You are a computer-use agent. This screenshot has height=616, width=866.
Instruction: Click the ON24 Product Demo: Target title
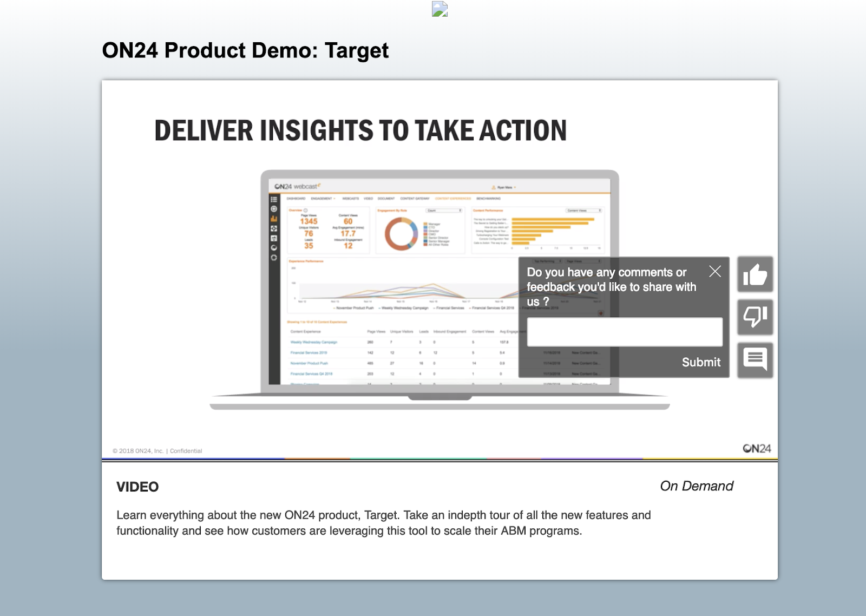point(245,50)
